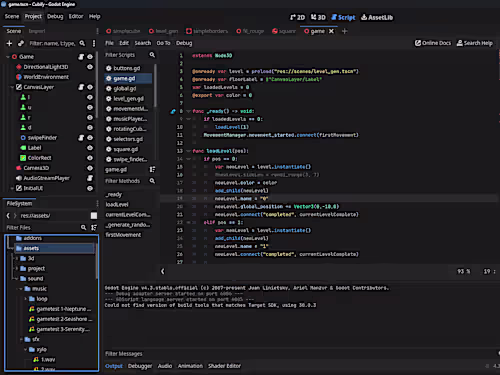Open the AssetLib workspace
The image size is (500, 375).
[x=377, y=17]
